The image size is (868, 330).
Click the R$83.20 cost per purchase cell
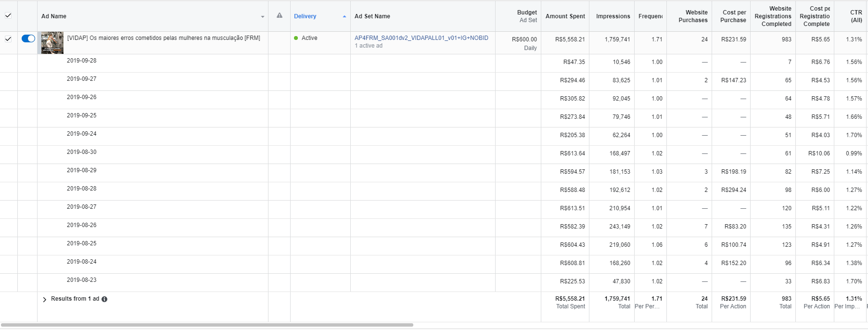(x=736, y=227)
